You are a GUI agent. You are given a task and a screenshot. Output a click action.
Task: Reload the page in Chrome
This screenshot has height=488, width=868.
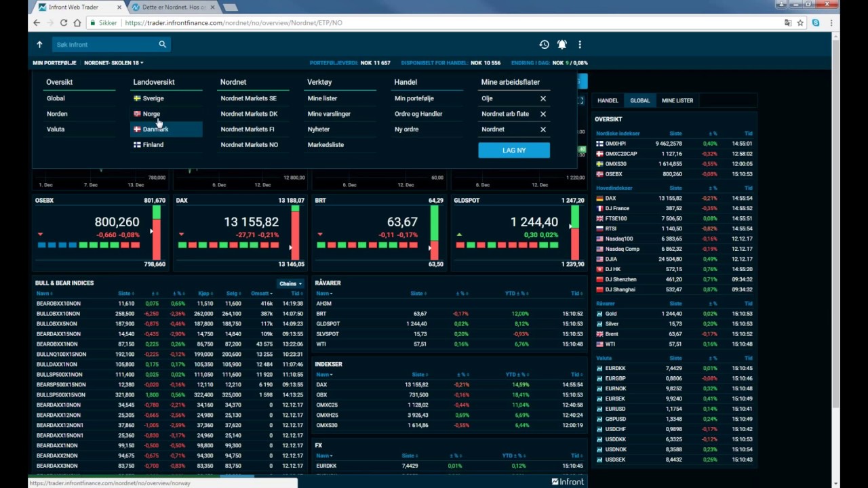(x=64, y=22)
